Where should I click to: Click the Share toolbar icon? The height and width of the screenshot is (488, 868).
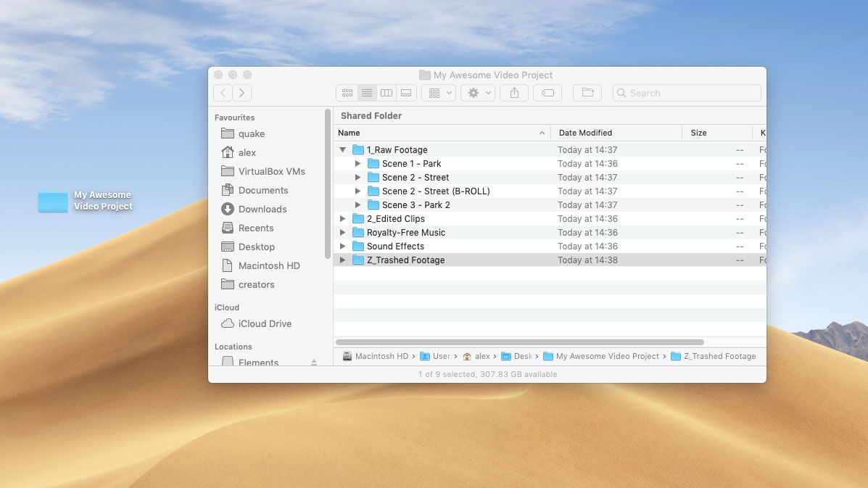coord(514,93)
